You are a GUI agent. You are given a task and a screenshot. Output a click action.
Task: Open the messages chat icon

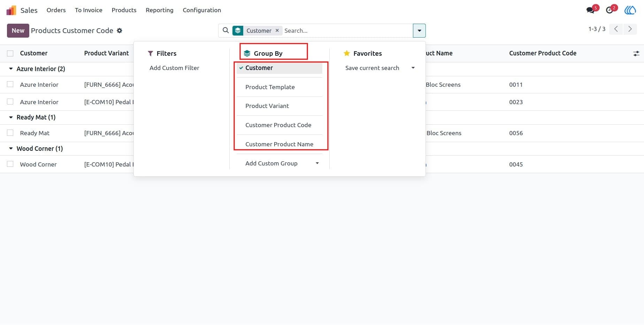coord(590,10)
